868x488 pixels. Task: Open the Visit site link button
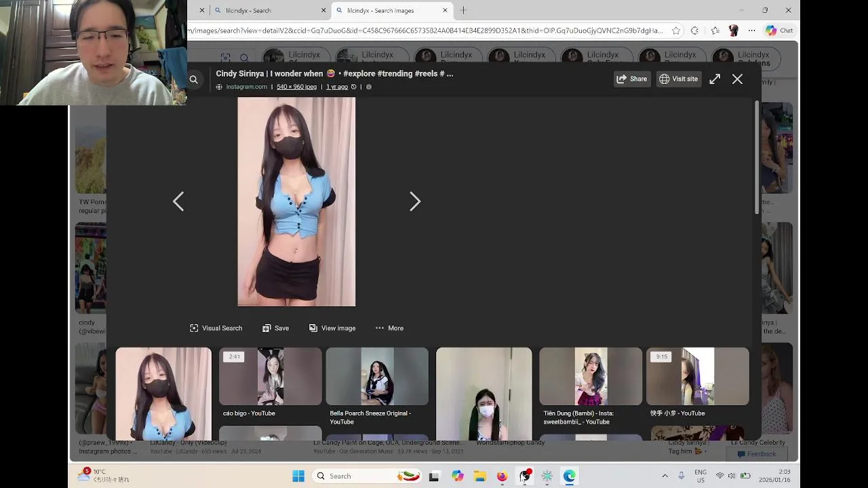point(678,79)
